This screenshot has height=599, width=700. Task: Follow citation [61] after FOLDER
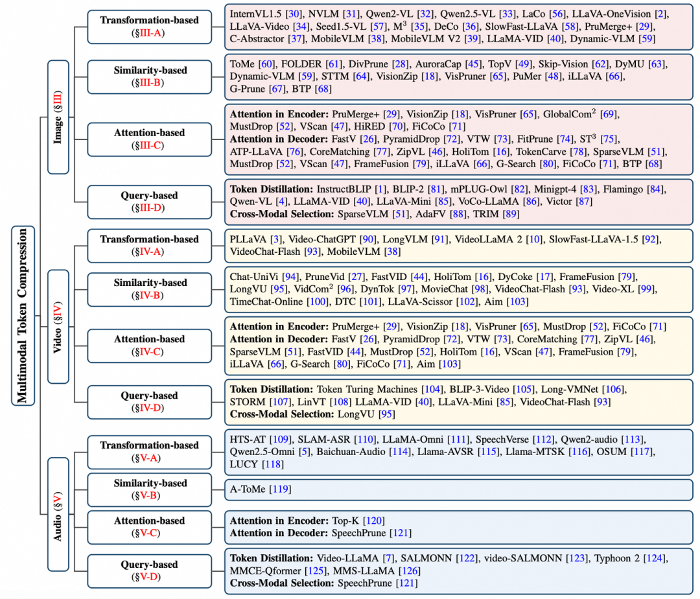point(334,64)
